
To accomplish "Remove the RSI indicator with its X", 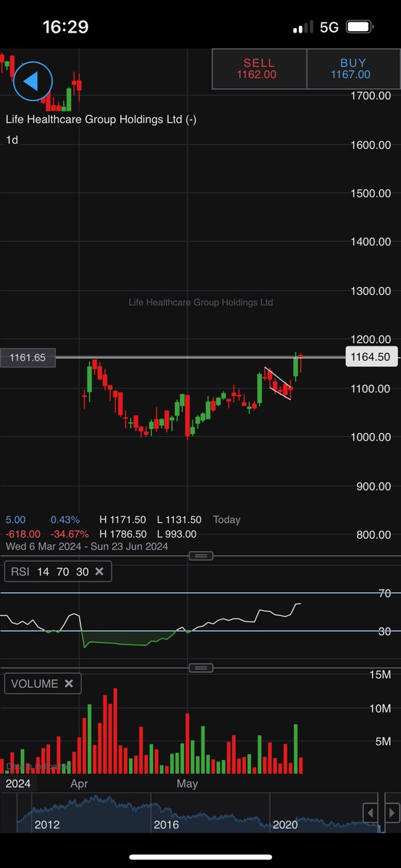I will 99,571.
